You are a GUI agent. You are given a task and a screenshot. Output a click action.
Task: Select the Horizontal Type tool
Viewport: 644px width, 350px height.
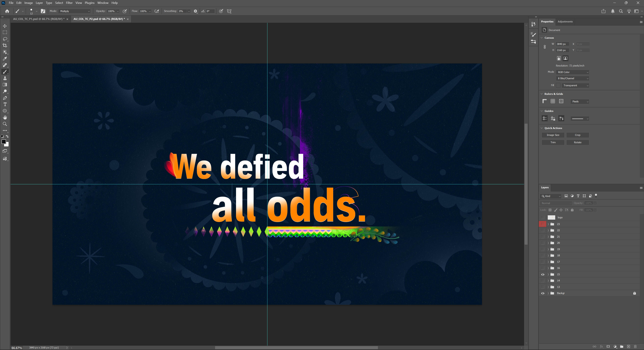(5, 104)
